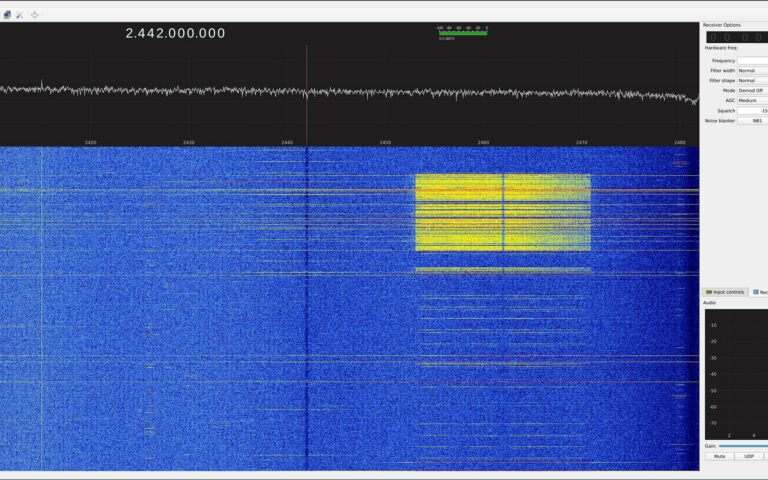The image size is (768, 480).
Task: Click the receiver offset digit display
Action: point(737,37)
